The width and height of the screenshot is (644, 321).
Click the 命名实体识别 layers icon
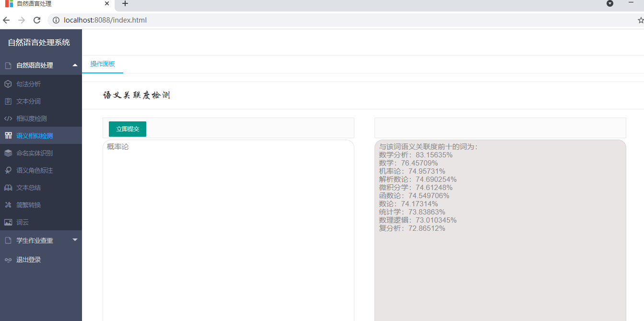(x=8, y=153)
